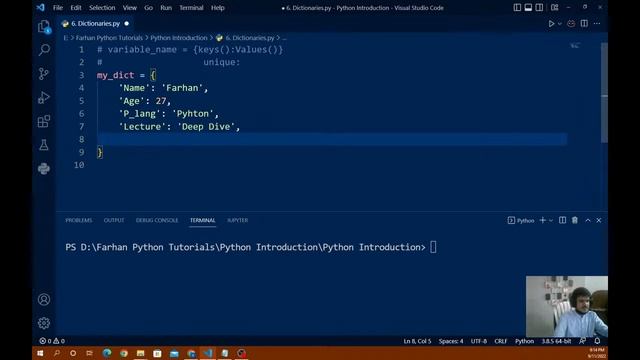Click the editor vertical scrollbar
Image resolution: width=640 pixels, height=360 pixels.
[x=604, y=93]
